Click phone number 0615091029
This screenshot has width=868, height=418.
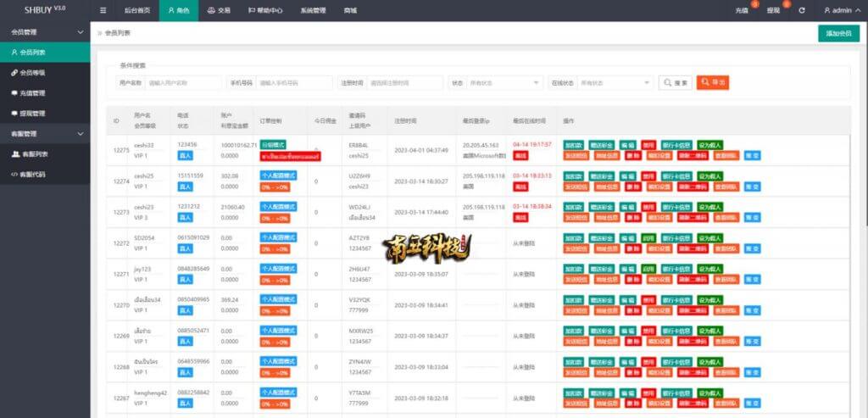coord(193,237)
